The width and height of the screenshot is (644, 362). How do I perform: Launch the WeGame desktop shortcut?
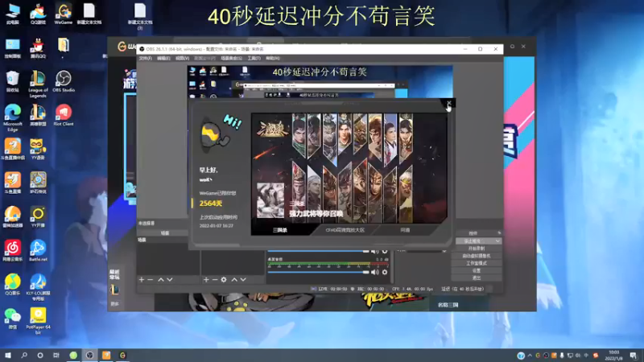click(x=64, y=14)
